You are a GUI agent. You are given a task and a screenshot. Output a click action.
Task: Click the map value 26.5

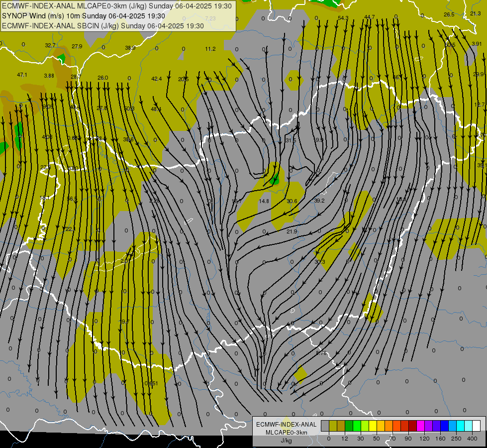[x=449, y=14]
